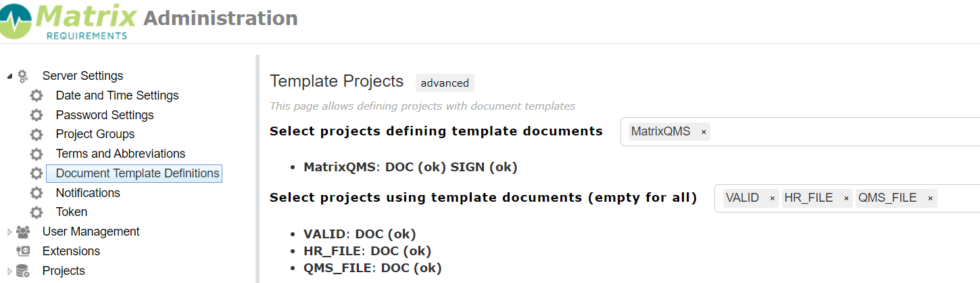Click the Extensions plugin icon
Viewport: 980px width, 283px height.
23,251
